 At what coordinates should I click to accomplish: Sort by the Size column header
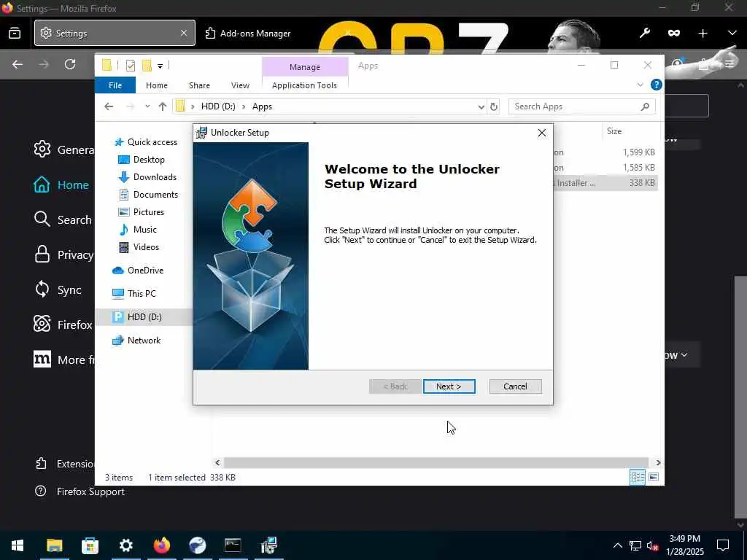tap(614, 131)
